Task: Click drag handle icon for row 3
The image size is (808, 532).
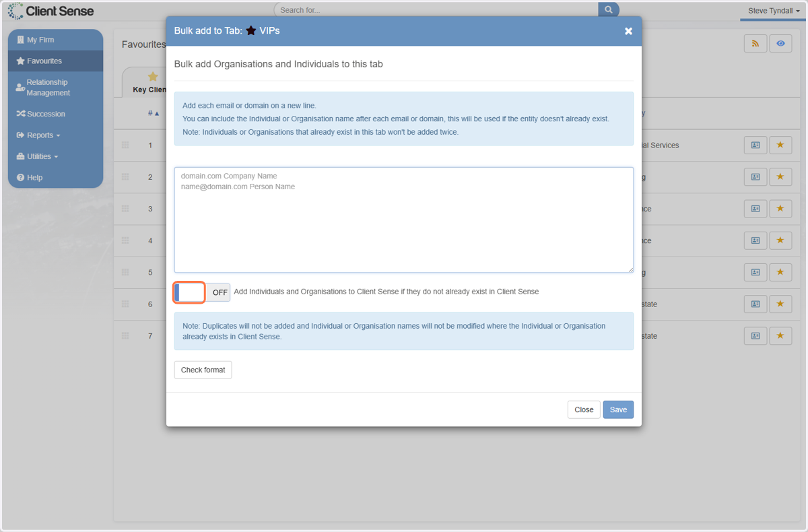Action: pos(125,209)
